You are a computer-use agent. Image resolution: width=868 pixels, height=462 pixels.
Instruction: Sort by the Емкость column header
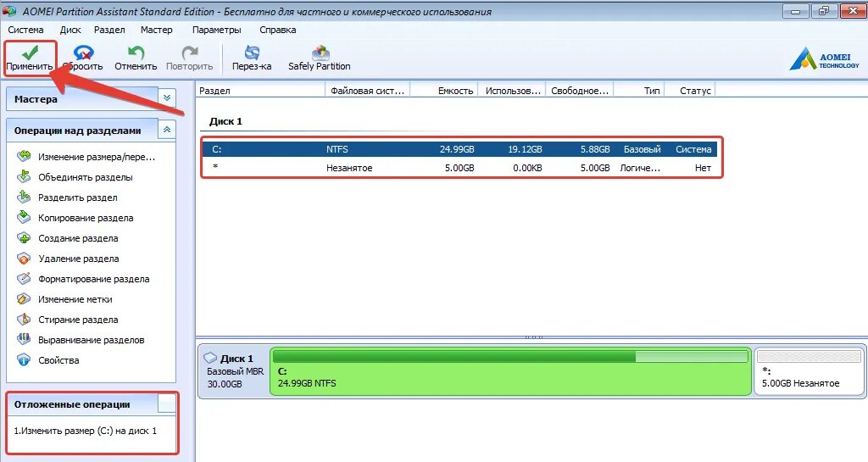444,91
